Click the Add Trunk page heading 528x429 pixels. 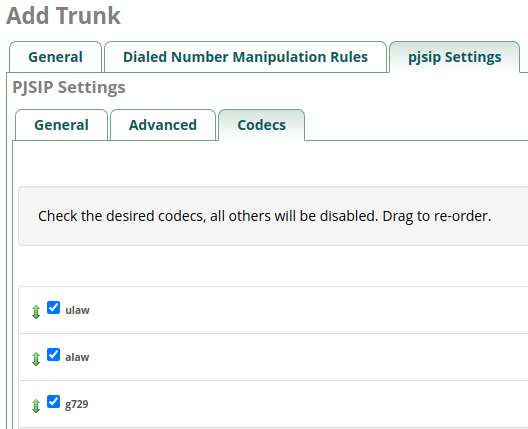[63, 16]
